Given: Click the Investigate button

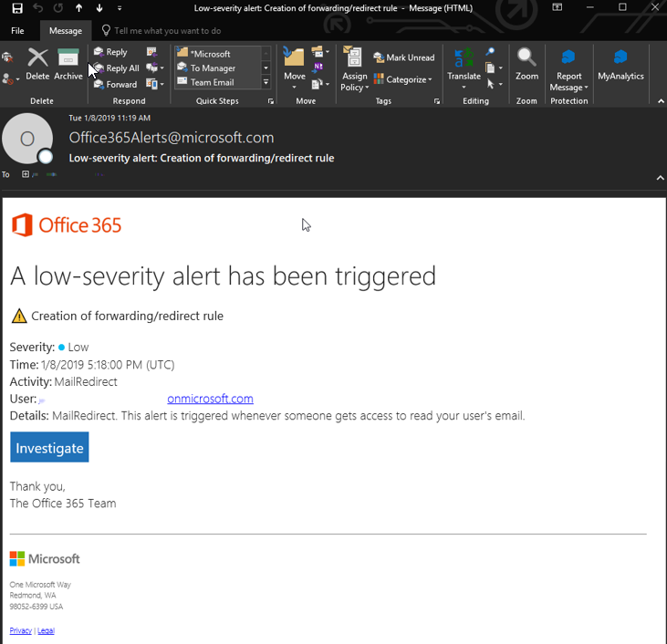Looking at the screenshot, I should tap(49, 448).
